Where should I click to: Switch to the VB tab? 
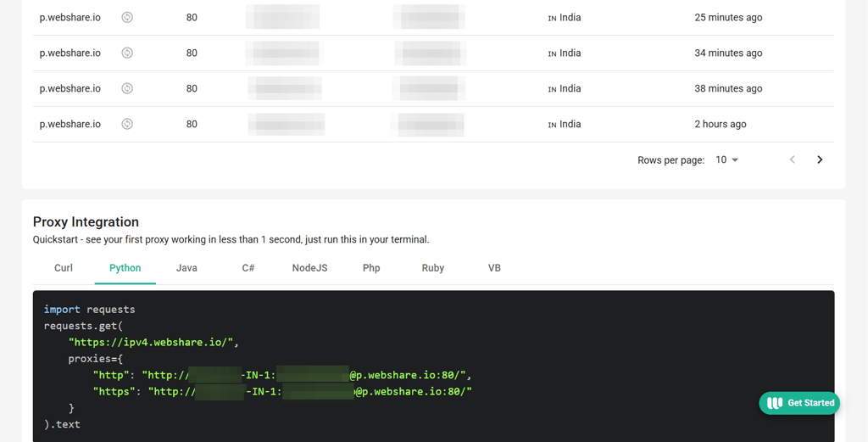(x=494, y=268)
